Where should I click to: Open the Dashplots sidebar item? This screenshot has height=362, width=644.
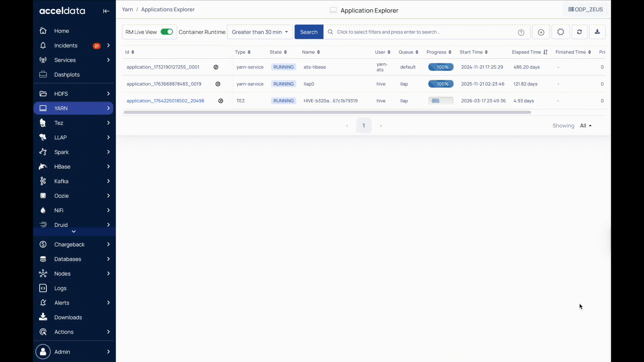pos(67,75)
